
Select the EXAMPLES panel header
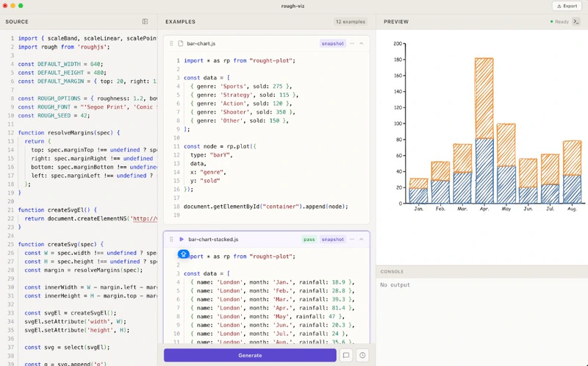click(180, 22)
